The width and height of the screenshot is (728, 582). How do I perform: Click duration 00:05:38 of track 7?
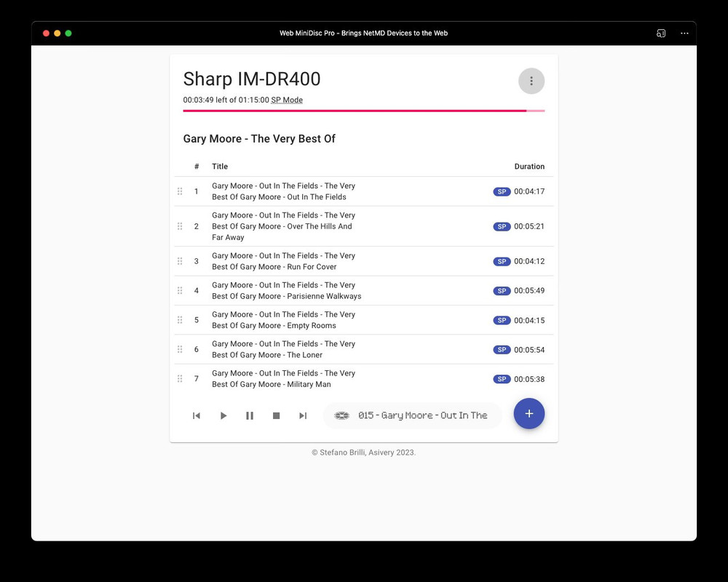[529, 379]
